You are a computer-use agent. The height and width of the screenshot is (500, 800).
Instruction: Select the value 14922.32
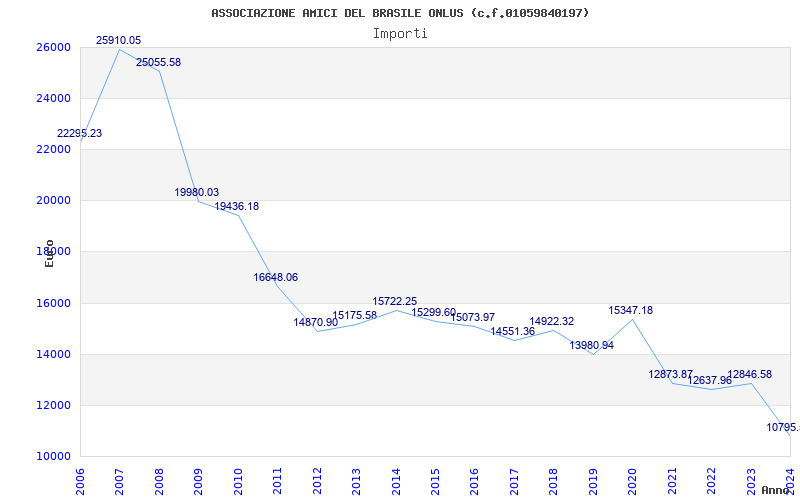tap(552, 321)
